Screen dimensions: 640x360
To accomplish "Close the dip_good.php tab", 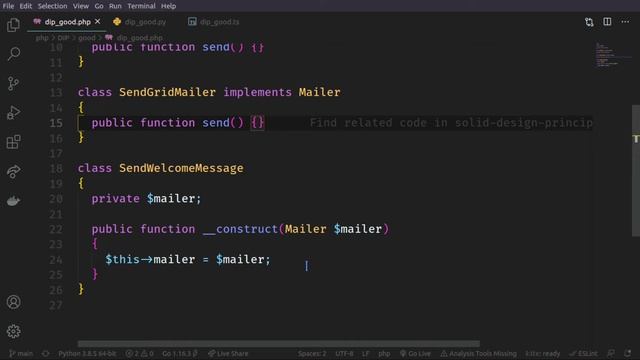I will point(98,22).
